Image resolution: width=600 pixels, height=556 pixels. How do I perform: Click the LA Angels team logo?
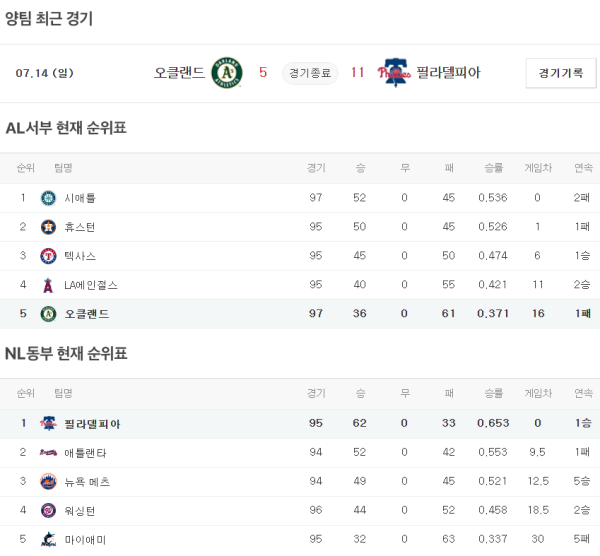click(48, 285)
